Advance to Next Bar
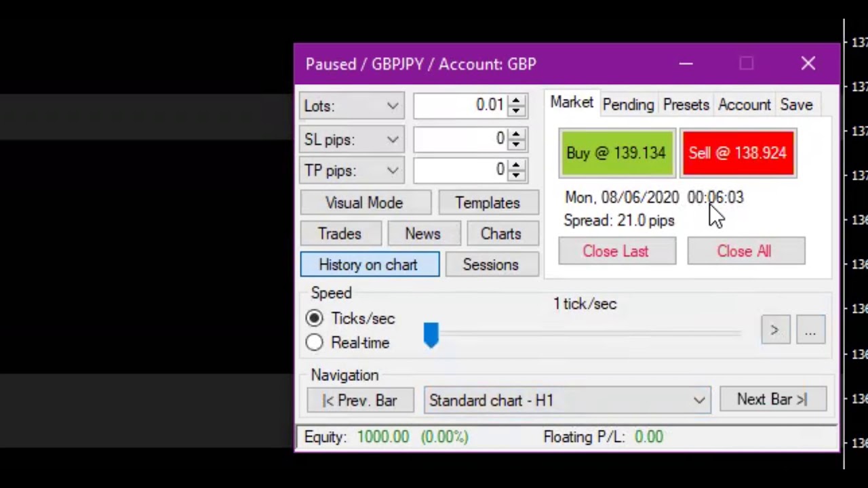The width and height of the screenshot is (868, 488). click(772, 399)
